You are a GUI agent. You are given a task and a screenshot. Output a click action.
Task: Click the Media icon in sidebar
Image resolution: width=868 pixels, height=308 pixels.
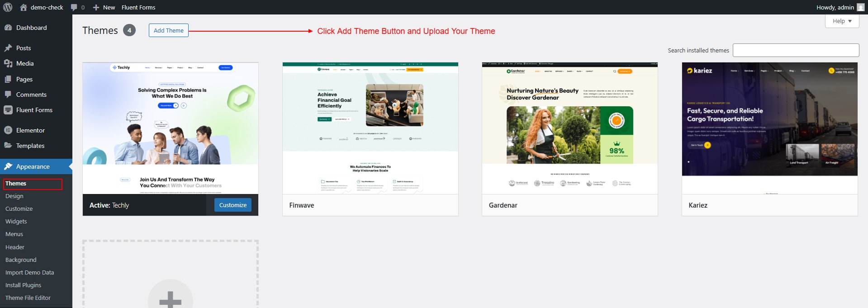pyautogui.click(x=8, y=63)
